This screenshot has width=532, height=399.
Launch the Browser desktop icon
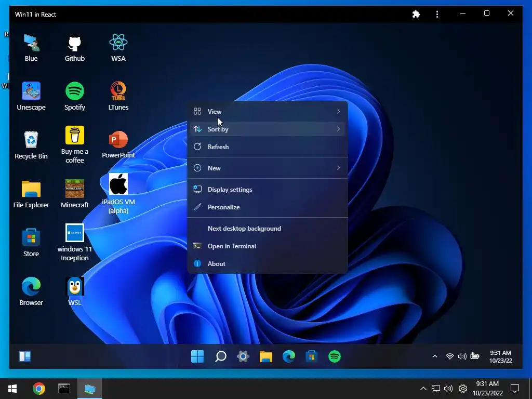[x=31, y=292]
